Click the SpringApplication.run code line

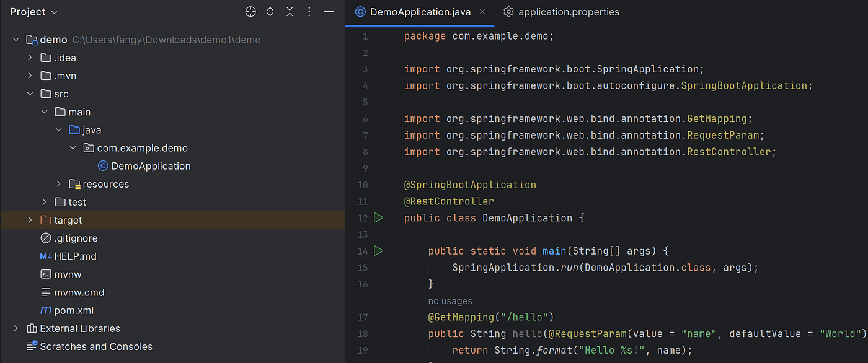click(x=605, y=268)
